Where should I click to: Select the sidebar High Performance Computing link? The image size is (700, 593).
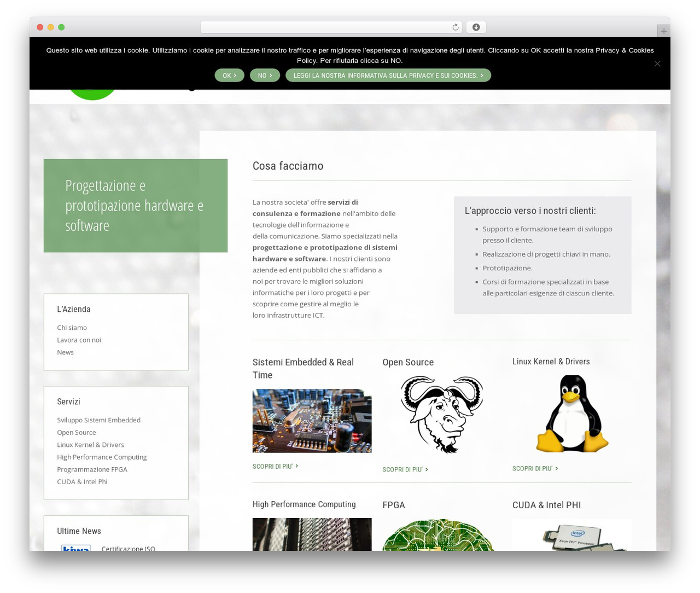click(102, 457)
